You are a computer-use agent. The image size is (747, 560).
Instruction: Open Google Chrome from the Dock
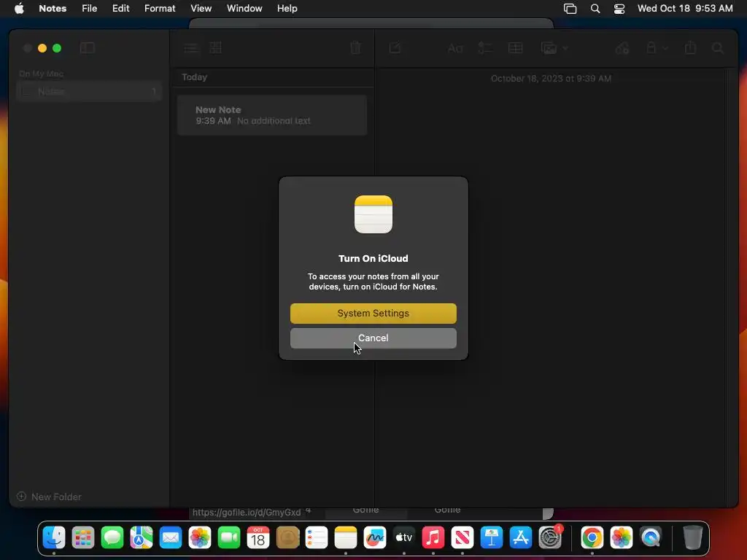pos(592,537)
